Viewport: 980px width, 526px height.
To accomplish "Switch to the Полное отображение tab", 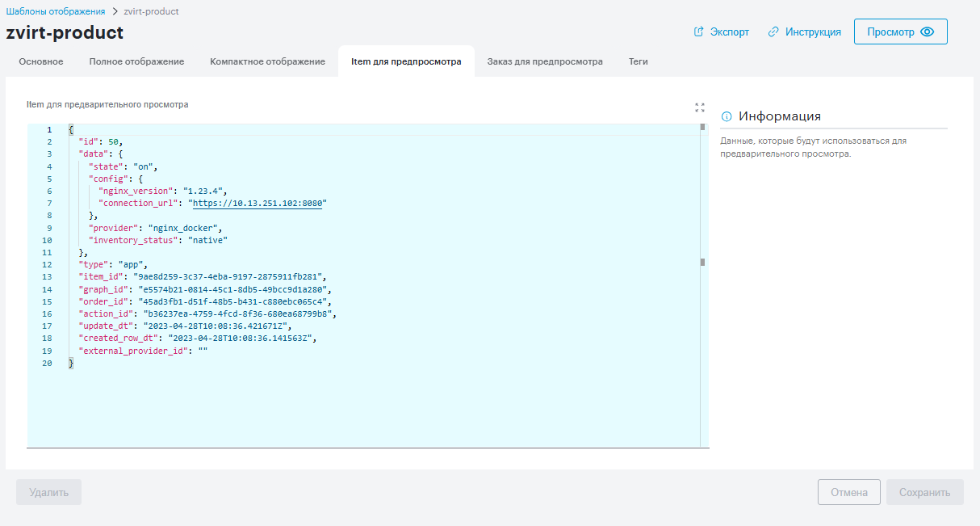I will pos(136,61).
